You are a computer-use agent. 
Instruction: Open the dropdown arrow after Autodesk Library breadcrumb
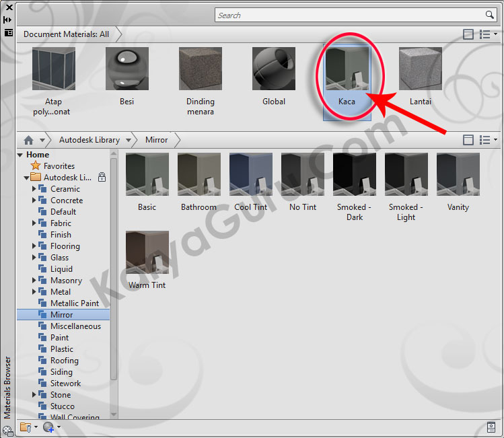(127, 140)
